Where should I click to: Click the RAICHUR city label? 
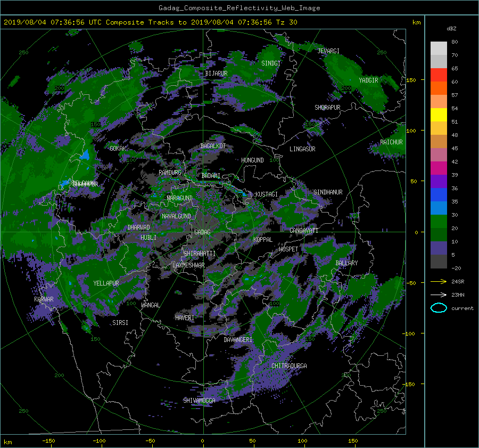pyautogui.click(x=391, y=142)
